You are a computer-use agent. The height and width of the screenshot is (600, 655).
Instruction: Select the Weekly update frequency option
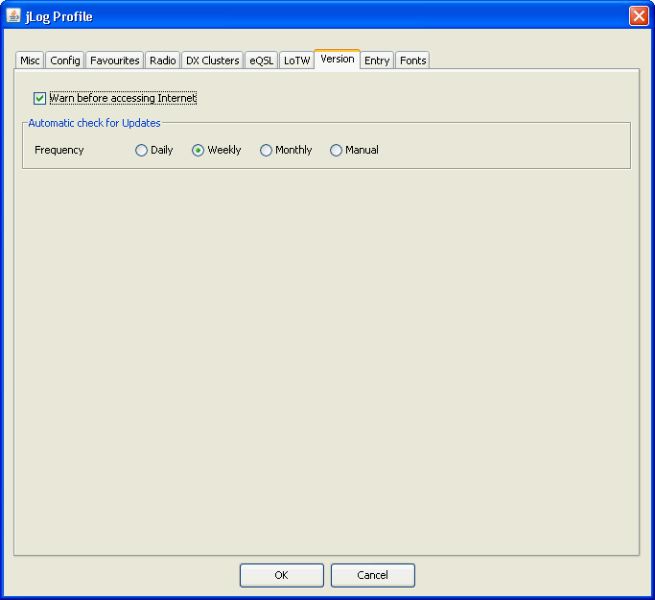[198, 151]
